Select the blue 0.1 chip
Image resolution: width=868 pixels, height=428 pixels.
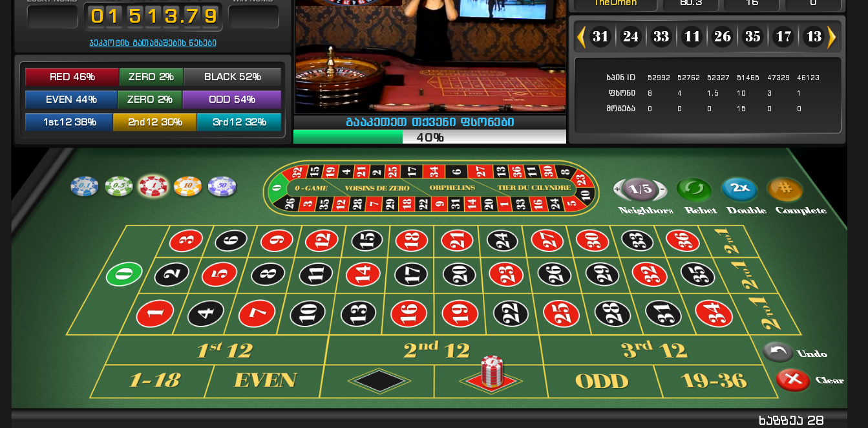click(x=85, y=187)
